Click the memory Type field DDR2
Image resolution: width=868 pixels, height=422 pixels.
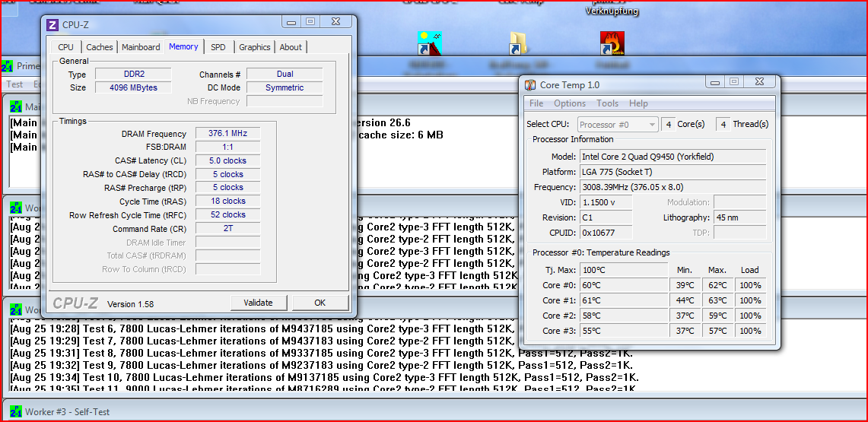(133, 74)
